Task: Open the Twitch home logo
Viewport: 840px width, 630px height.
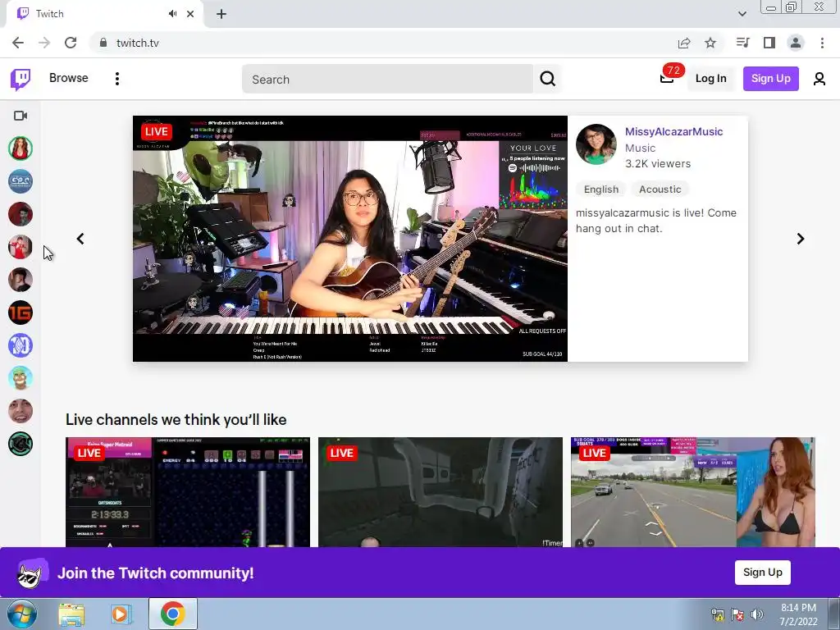Action: pyautogui.click(x=21, y=80)
